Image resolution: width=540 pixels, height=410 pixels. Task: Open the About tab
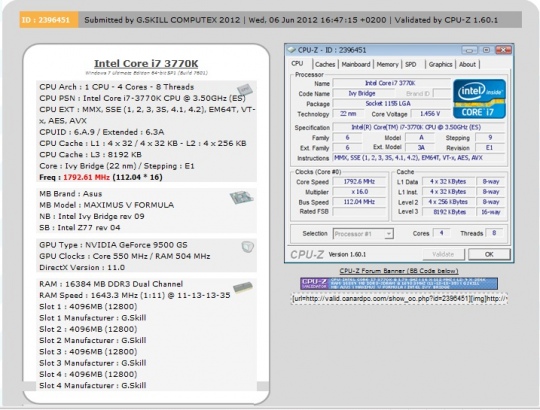coord(467,64)
